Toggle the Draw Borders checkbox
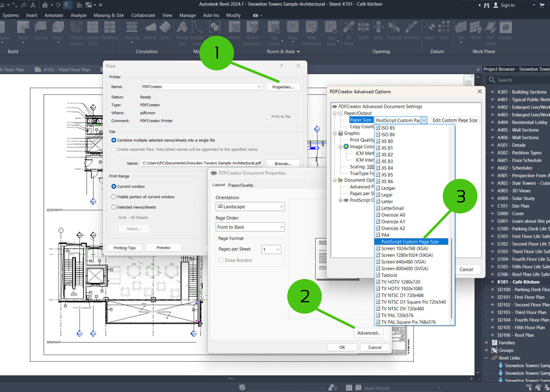550x392 pixels. (221, 260)
